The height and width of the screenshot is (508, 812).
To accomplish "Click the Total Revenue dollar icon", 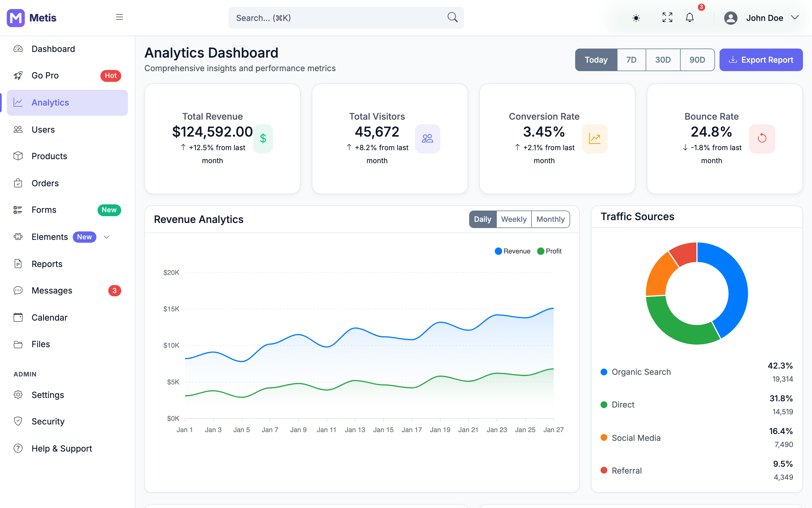I will [263, 139].
